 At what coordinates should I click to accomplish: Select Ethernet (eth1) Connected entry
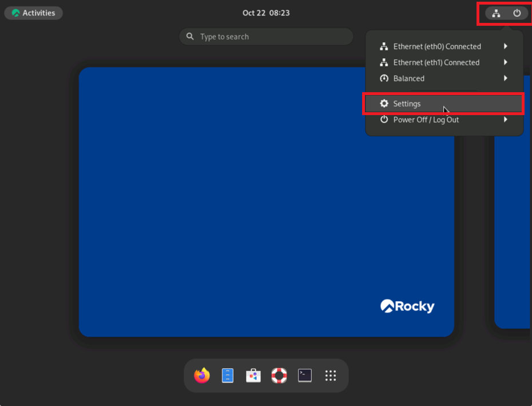[x=444, y=62]
